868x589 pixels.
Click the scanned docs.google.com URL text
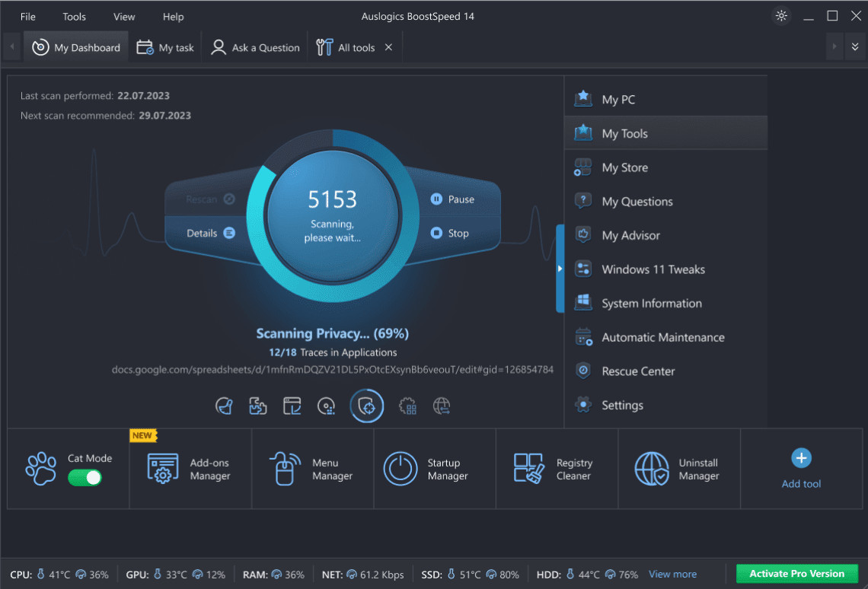click(332, 369)
